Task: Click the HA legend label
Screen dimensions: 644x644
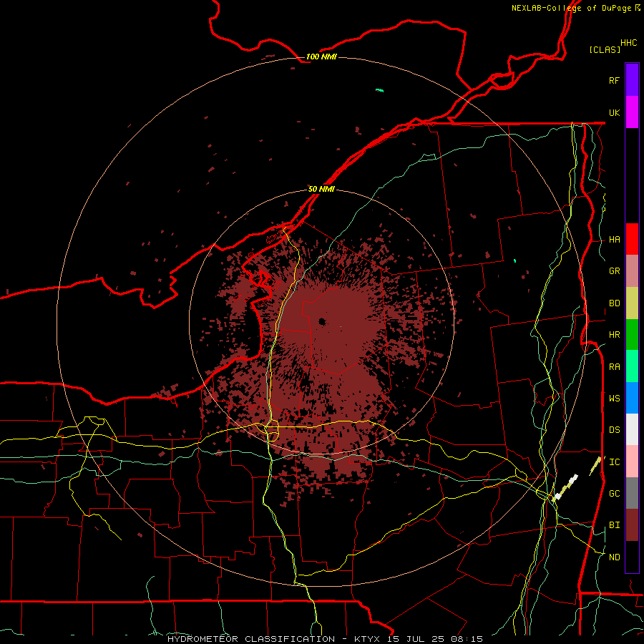Action: click(614, 240)
